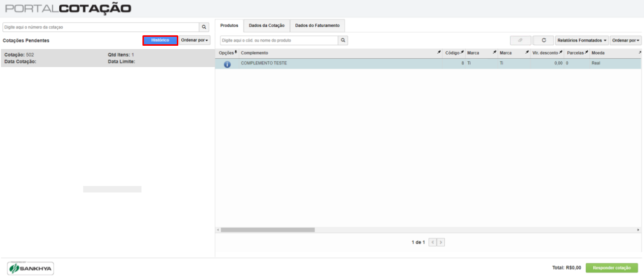The width and height of the screenshot is (644, 277).
Task: Go to the previous page arrow
Action: click(x=433, y=242)
